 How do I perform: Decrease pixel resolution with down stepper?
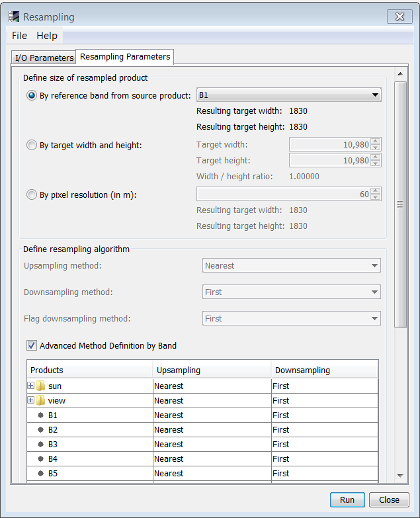point(376,197)
